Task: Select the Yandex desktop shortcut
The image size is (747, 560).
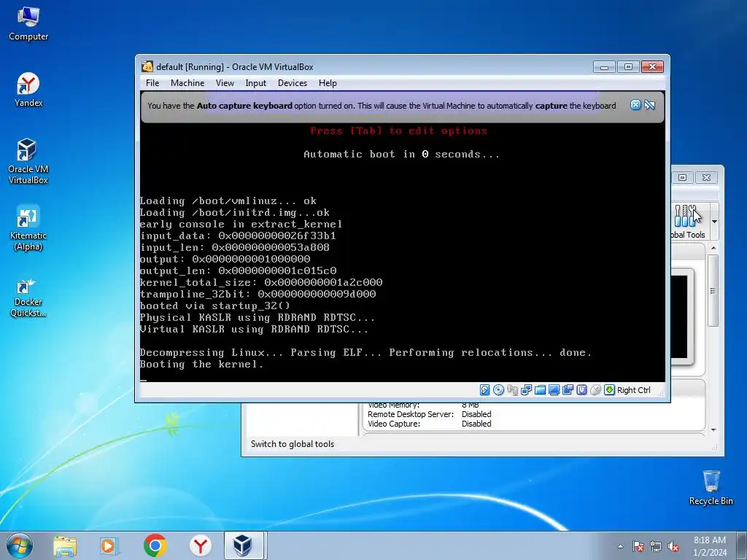Action: (x=28, y=90)
